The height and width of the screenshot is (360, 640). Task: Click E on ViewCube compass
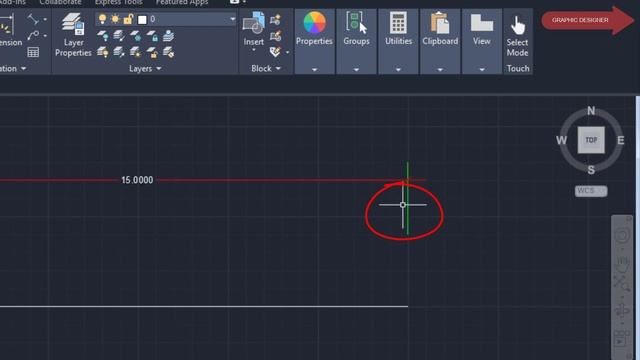[621, 140]
